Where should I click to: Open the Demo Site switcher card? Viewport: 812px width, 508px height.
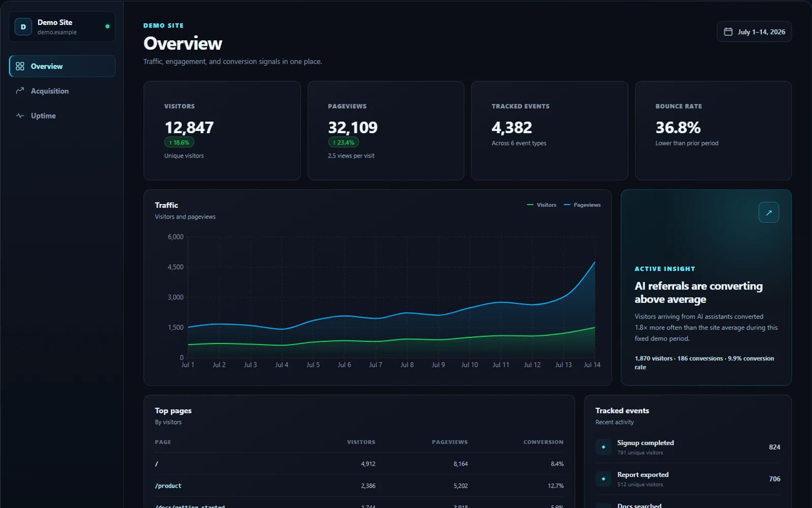(62, 26)
